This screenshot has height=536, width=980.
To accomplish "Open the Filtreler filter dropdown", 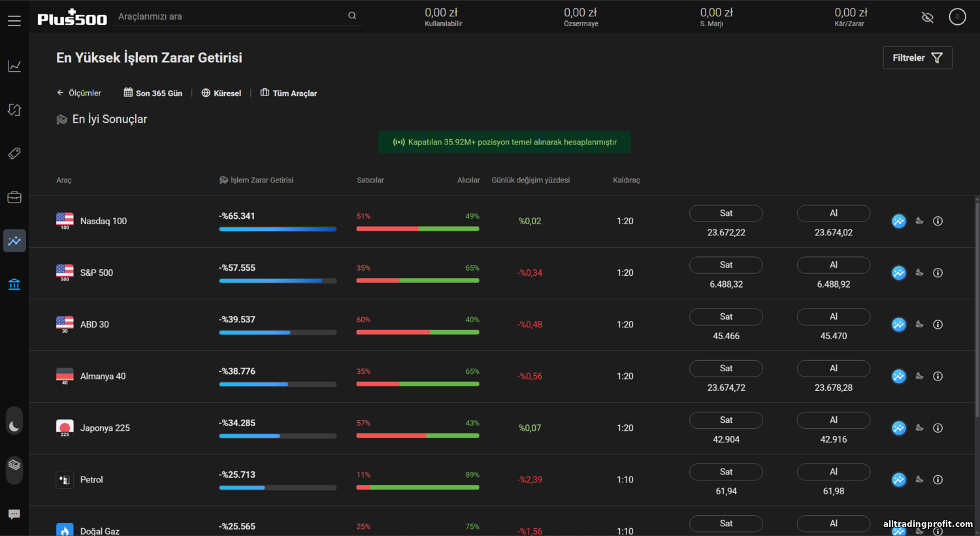I will tap(917, 58).
